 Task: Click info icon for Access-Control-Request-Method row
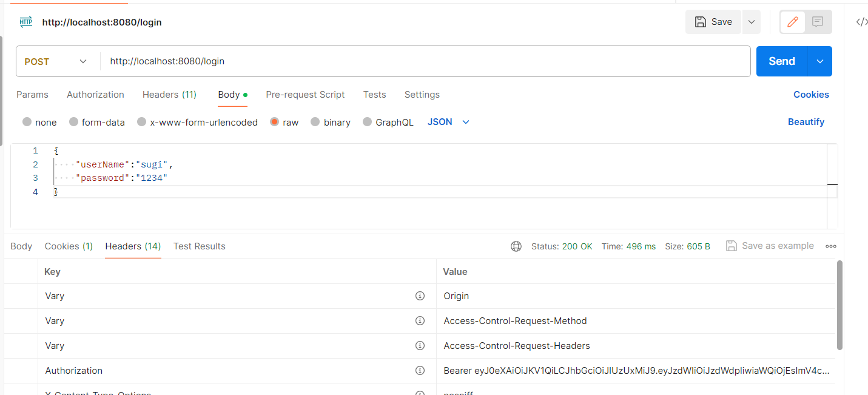click(x=420, y=321)
